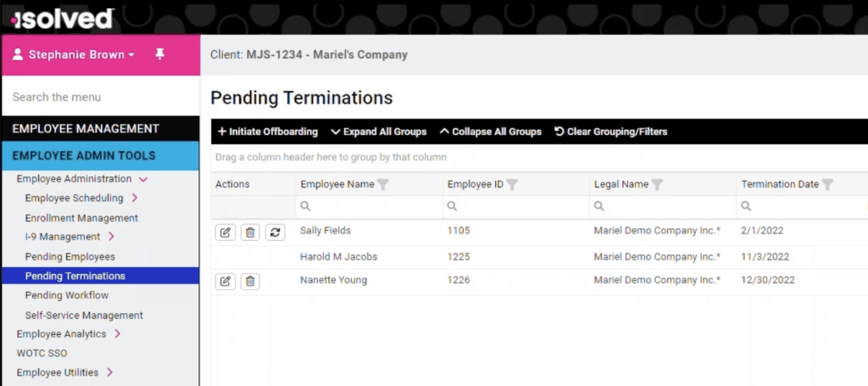Click the Client: MJS-1234 - Mariel's Company text

[x=309, y=55]
